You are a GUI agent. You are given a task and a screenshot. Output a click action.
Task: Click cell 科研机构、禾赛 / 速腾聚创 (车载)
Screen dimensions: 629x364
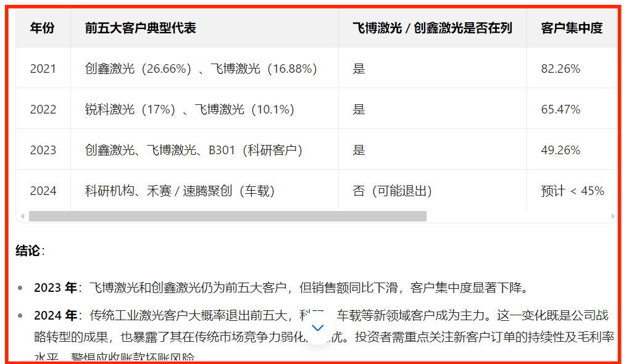[180, 191]
